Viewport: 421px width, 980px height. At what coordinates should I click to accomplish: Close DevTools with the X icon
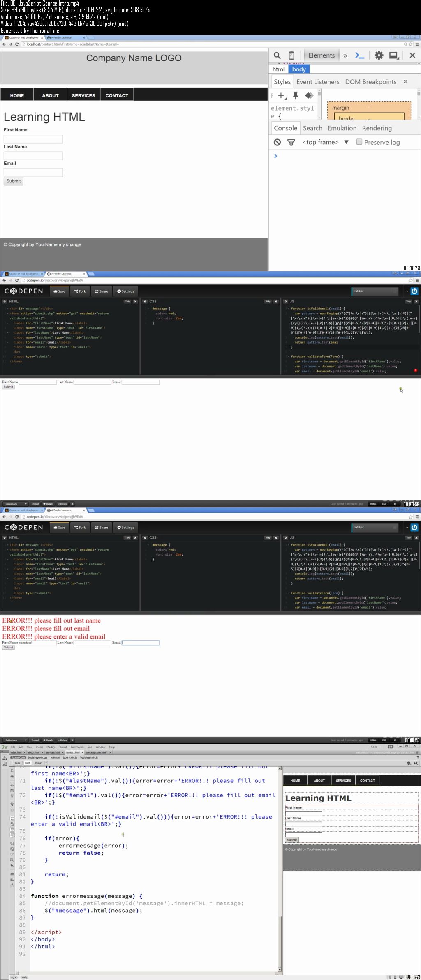412,55
